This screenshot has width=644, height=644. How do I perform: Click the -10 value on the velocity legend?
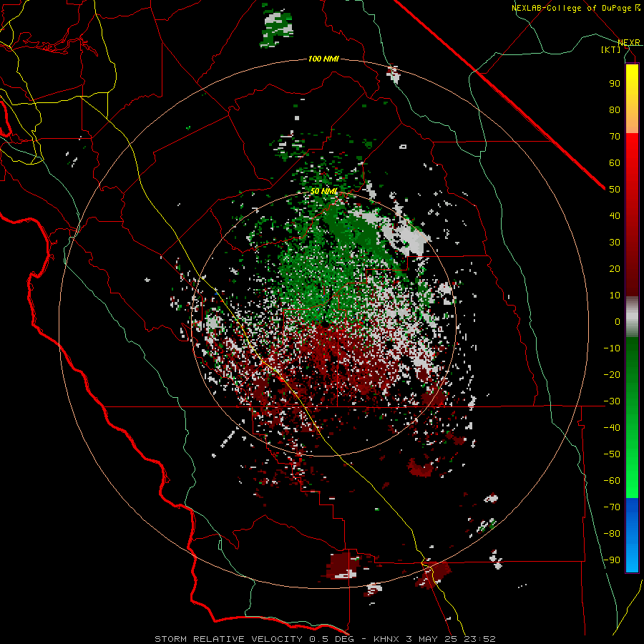[612, 348]
